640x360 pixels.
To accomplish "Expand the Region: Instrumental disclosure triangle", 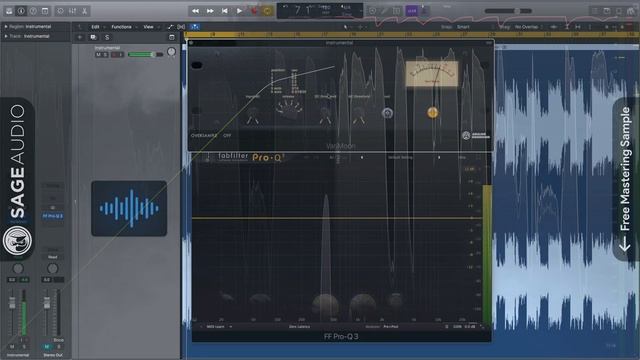I will (x=6, y=27).
